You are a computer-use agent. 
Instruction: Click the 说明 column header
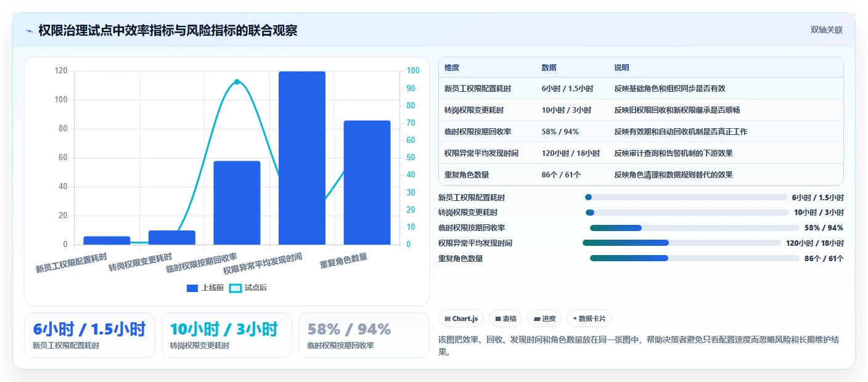click(x=621, y=67)
